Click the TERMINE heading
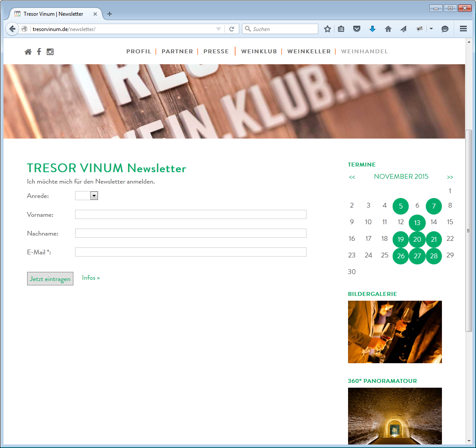This screenshot has width=476, height=448. pos(362,164)
